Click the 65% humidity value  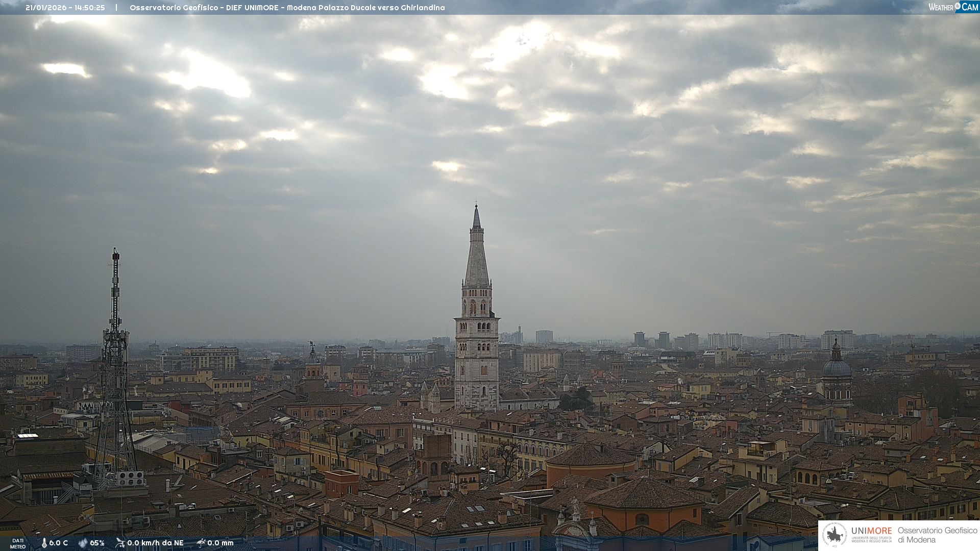(x=97, y=543)
